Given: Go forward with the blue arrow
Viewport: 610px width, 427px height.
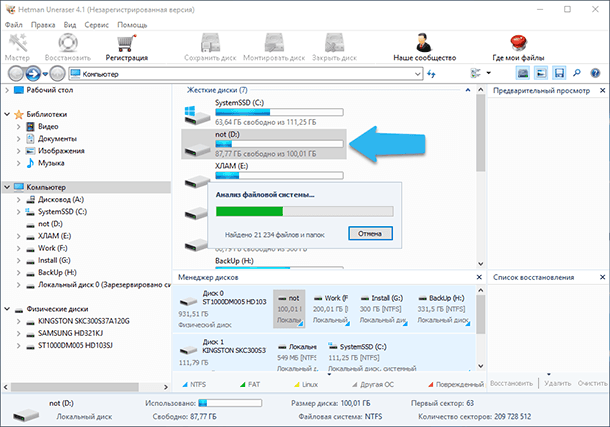Looking at the screenshot, I should tap(33, 74).
